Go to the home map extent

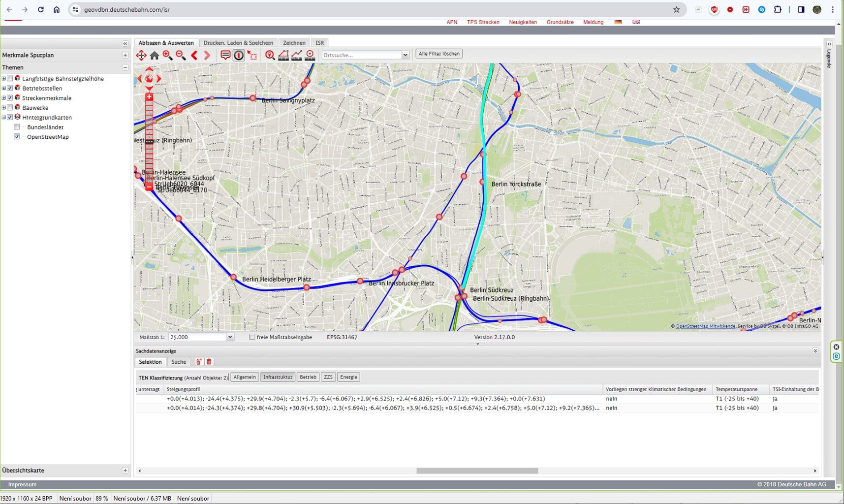click(x=155, y=55)
